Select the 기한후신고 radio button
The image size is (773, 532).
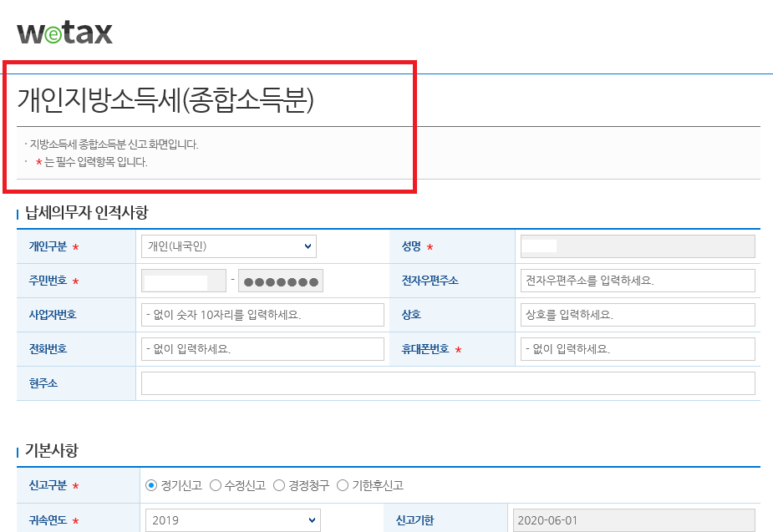coord(343,486)
